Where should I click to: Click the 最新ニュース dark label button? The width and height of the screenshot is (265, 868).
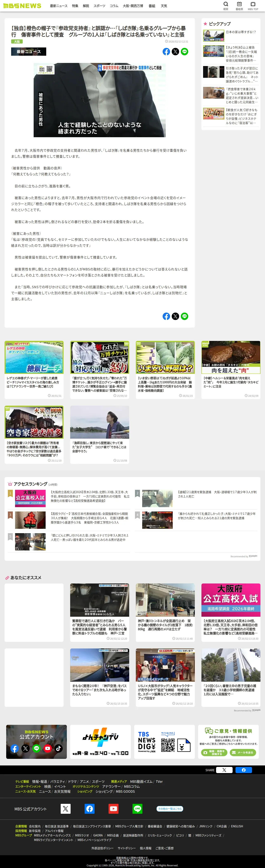click(29, 52)
